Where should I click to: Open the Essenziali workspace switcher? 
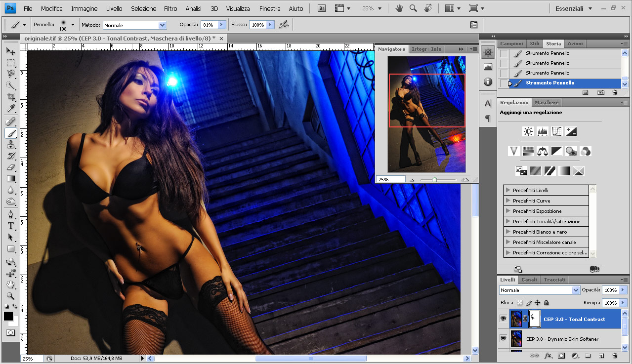pos(573,8)
